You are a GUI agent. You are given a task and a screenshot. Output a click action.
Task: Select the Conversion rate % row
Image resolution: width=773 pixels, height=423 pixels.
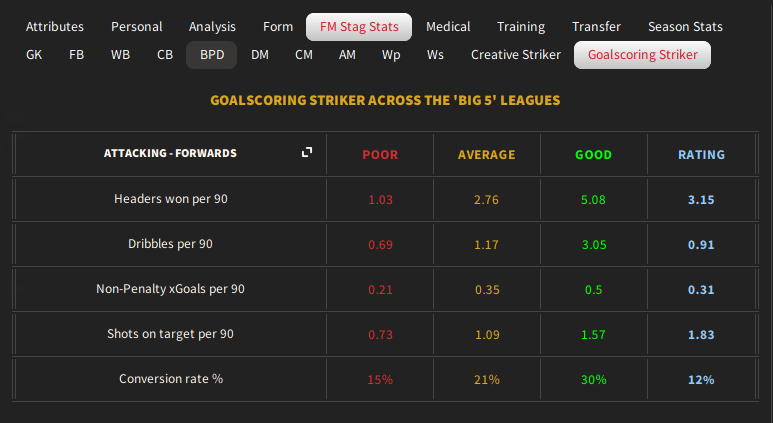point(171,379)
